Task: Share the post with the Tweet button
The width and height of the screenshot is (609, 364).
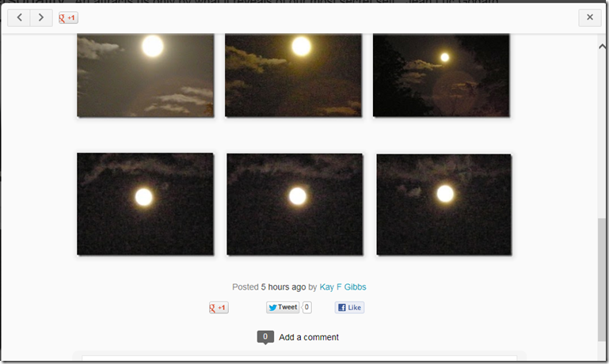Action: coord(283,307)
